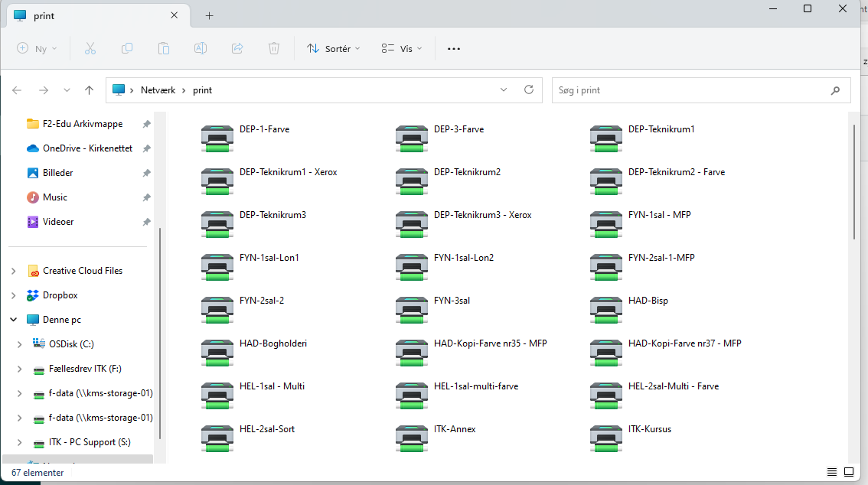Open the Sortér dropdown menu
The image size is (868, 485).
[334, 49]
